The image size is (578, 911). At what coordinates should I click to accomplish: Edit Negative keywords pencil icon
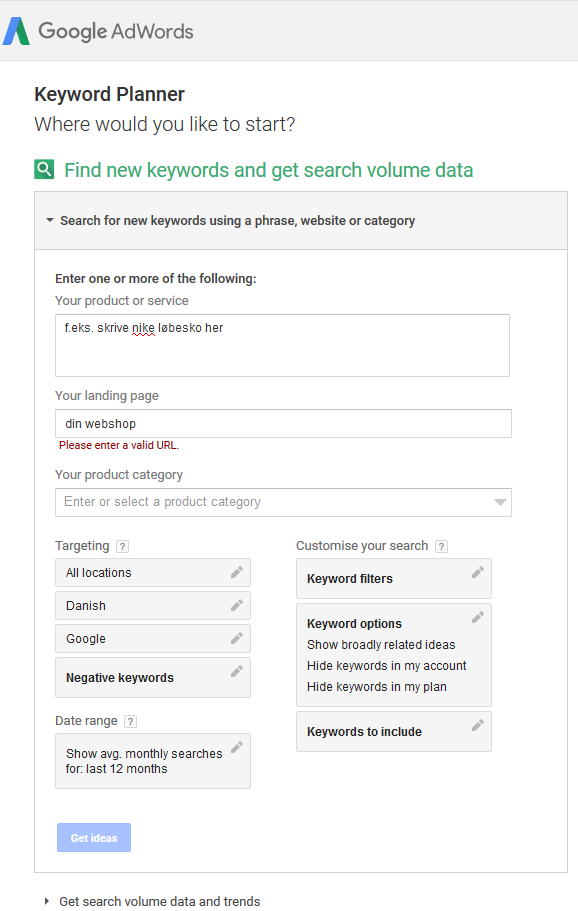(x=236, y=672)
